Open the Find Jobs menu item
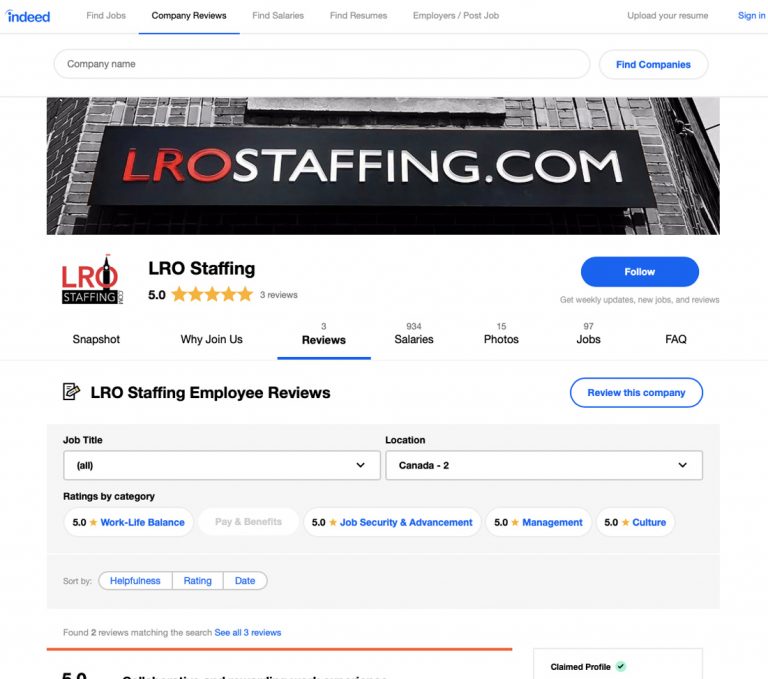768x679 pixels. tap(106, 16)
